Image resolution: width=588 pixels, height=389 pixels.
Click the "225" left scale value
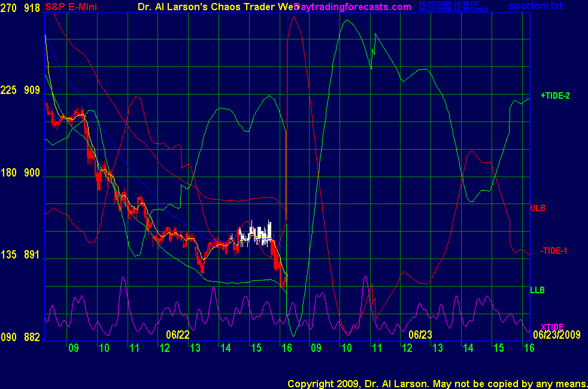(x=8, y=90)
